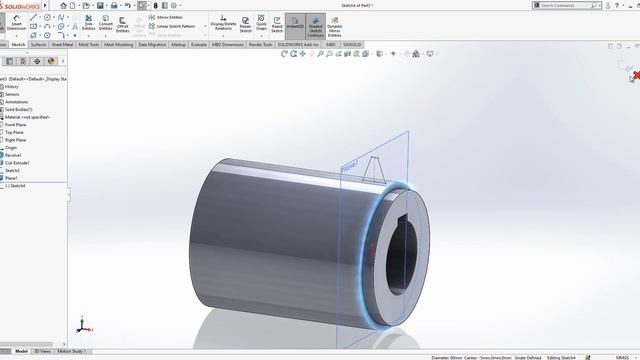The image size is (640, 360).
Task: Open the Motion Study 1 tab
Action: pos(71,351)
